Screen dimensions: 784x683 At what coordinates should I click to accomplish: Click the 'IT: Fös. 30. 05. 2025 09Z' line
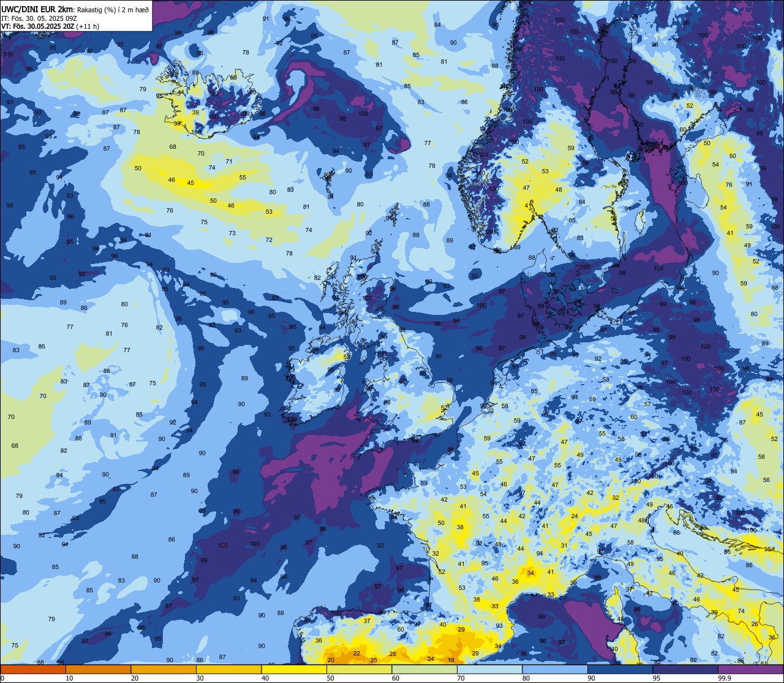click(x=39, y=18)
